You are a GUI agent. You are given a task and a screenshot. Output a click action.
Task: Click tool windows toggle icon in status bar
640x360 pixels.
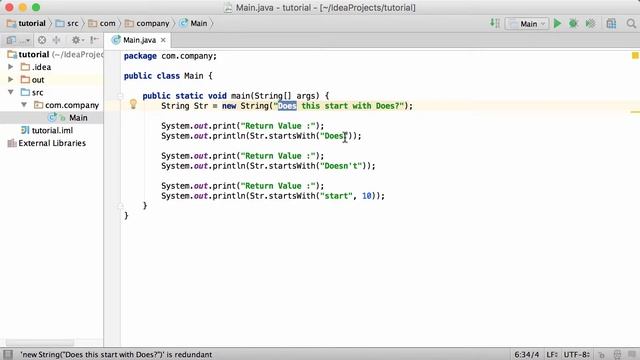point(8,354)
